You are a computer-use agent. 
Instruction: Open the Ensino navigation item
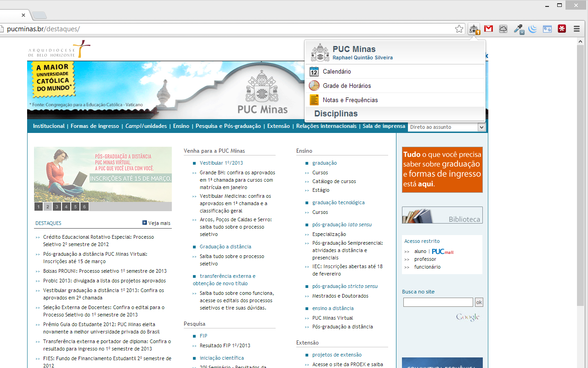[181, 126]
